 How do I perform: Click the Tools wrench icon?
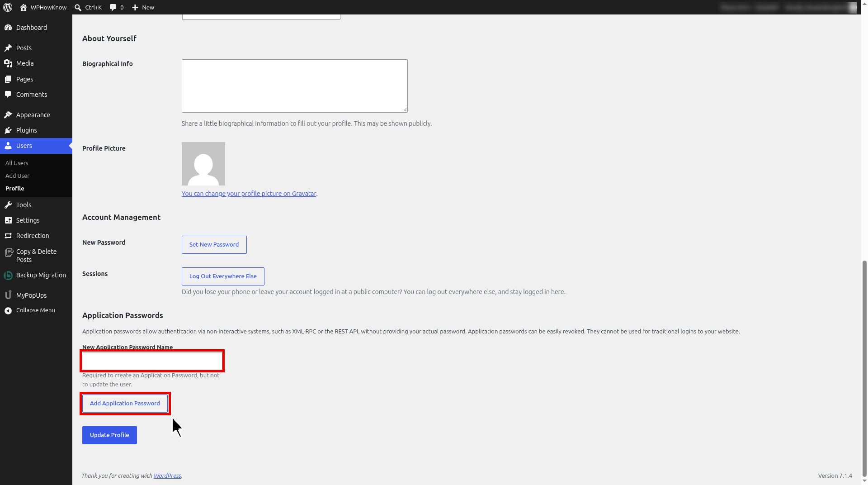(x=8, y=205)
